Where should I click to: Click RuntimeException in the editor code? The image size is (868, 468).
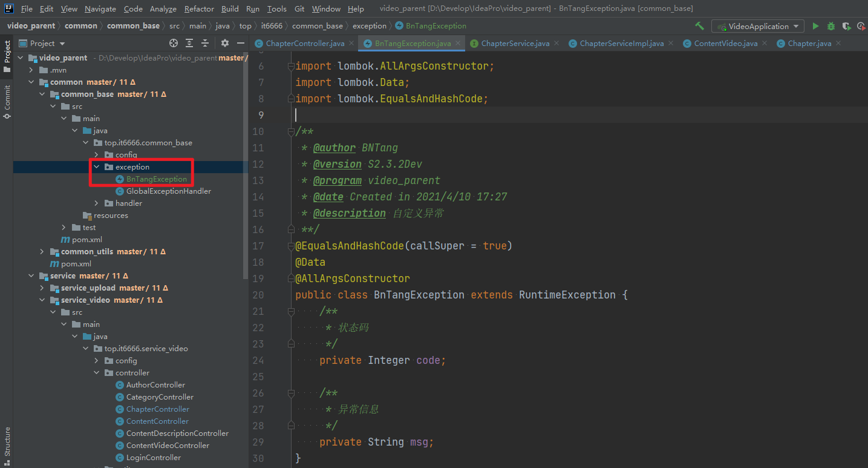click(567, 295)
